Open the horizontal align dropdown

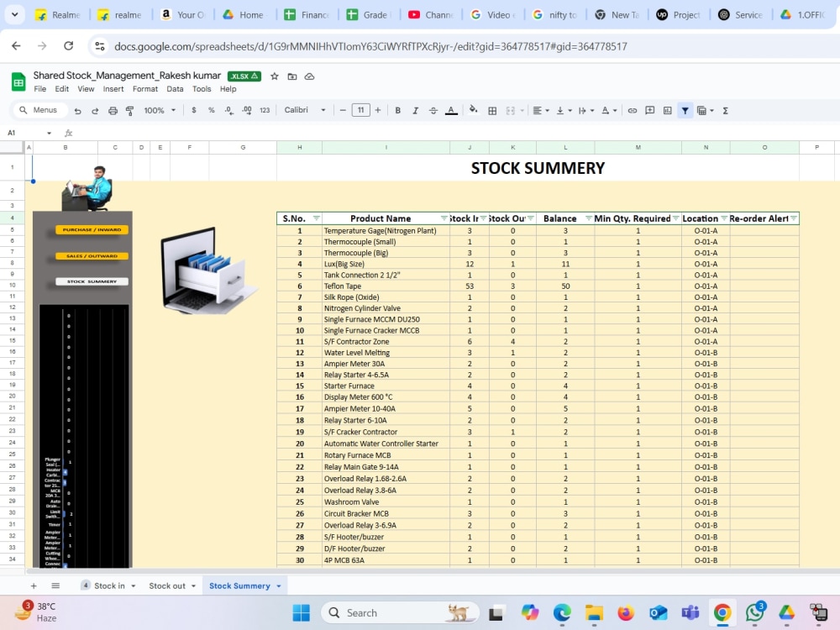[x=540, y=110]
